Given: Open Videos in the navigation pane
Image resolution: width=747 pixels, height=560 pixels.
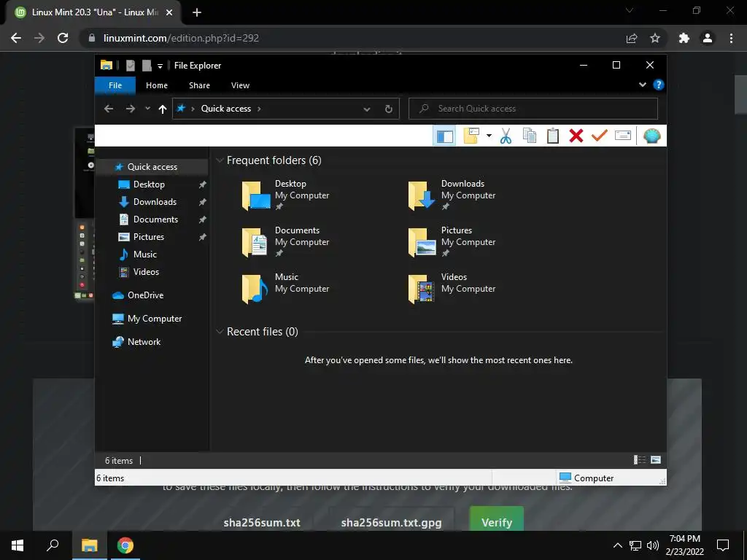Looking at the screenshot, I should 146,272.
